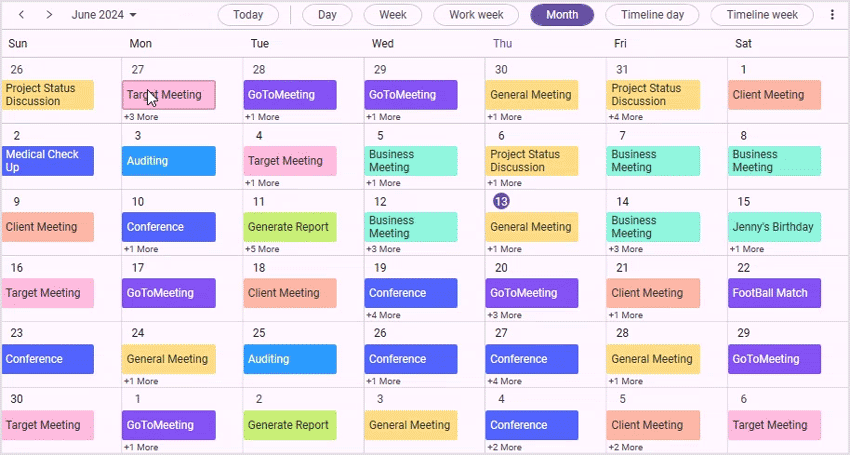Open the more options menu
Viewport: 850px width, 455px height.
(x=832, y=15)
